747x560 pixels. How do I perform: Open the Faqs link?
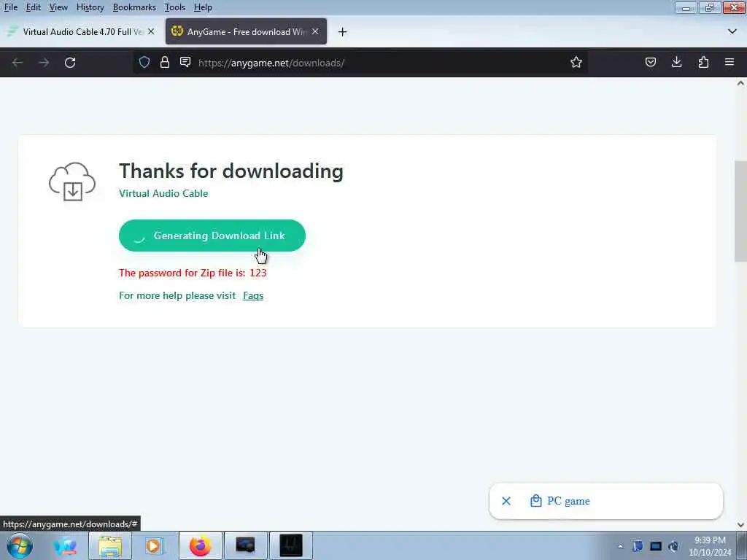tap(253, 295)
